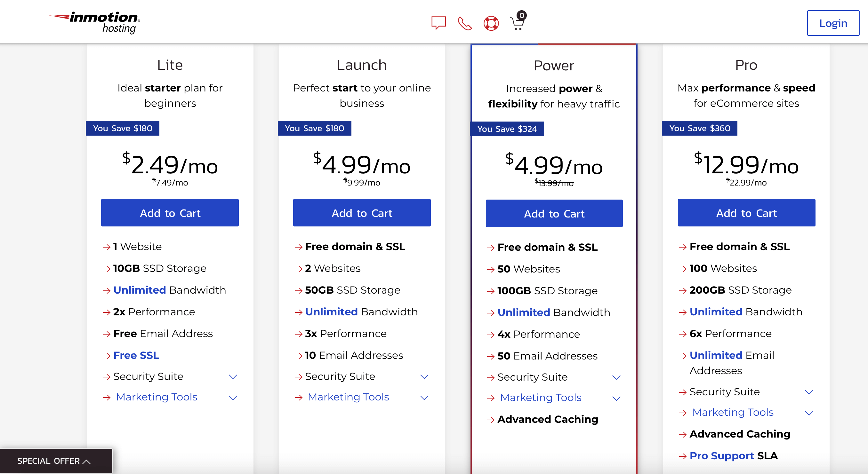Screen dimensions: 868x474
Task: Click 200GB SSD Storage in Pro
Action: [741, 290]
